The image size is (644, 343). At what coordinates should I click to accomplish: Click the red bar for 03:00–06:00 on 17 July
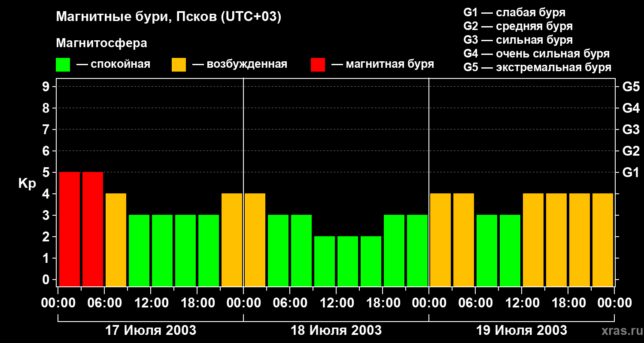93,229
